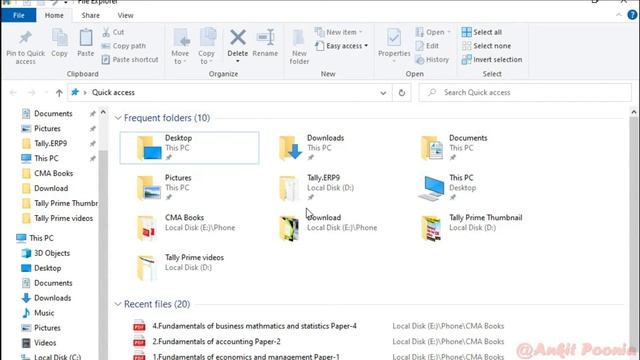Select CMA Books in navigation pane
This screenshot has width=640, height=360.
[53, 173]
